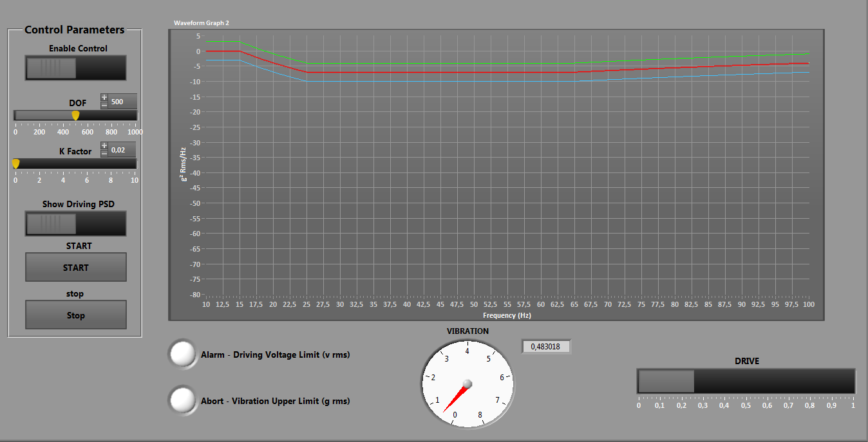Click the Alarm Driving Voltage Limit indicator LED
Screen dimensions: 868x442
point(182,354)
